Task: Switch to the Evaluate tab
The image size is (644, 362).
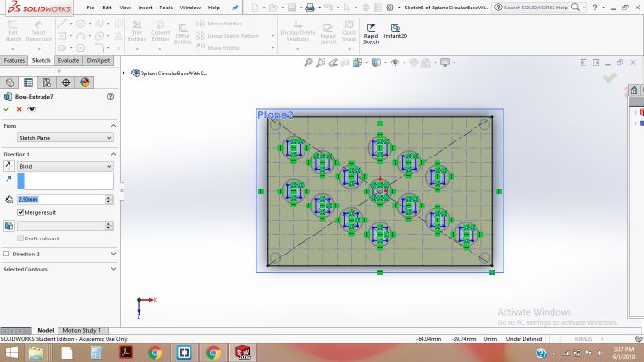Action: point(68,60)
